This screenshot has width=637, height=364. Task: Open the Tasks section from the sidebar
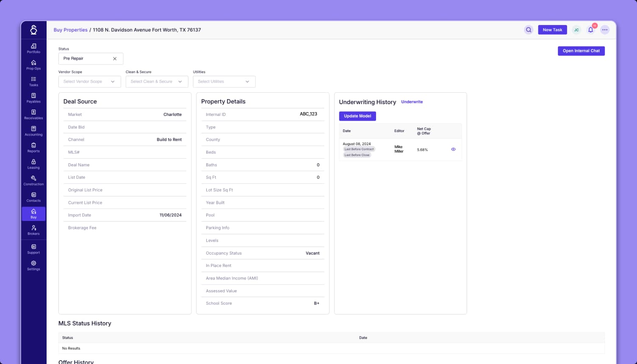coord(33,81)
